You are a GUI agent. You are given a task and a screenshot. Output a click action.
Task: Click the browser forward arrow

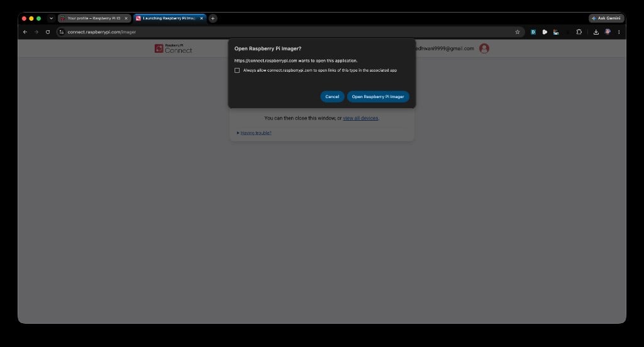coord(36,31)
